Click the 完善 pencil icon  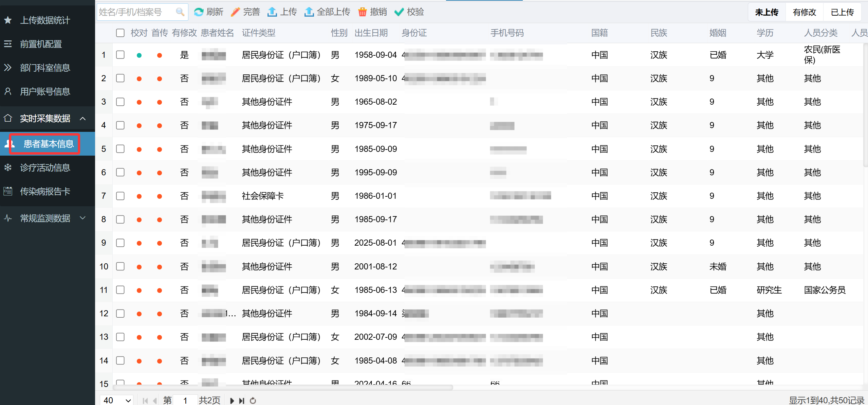235,12
